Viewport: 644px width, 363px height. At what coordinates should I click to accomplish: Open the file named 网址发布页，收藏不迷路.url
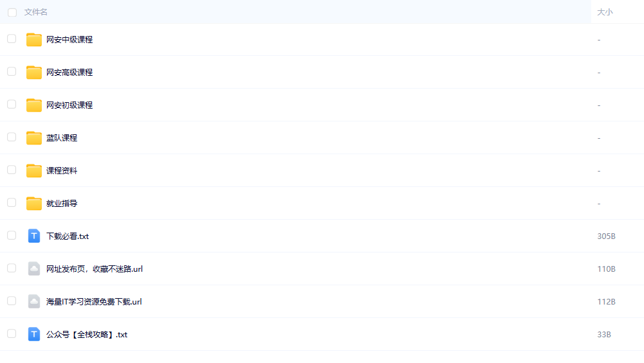pos(95,269)
